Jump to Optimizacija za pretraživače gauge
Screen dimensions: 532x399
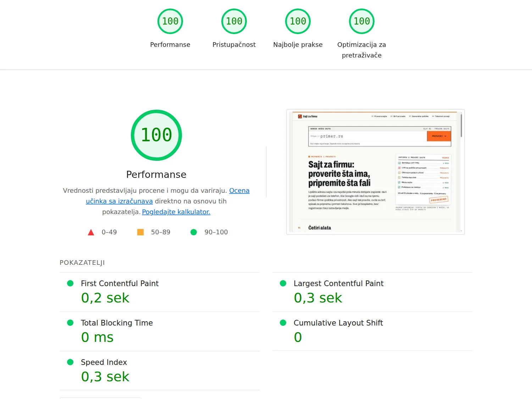point(362,21)
